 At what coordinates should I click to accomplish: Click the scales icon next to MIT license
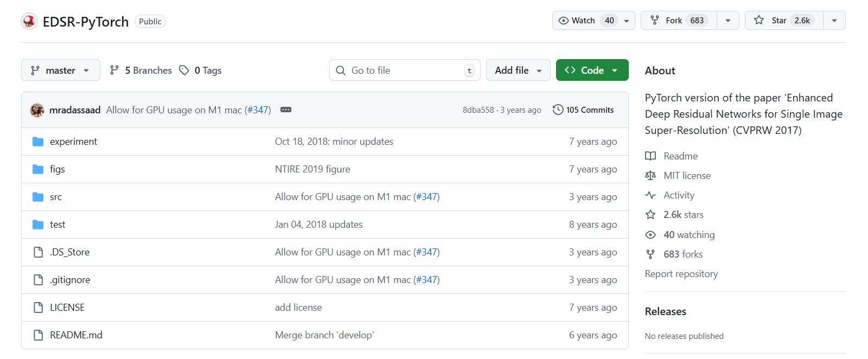pos(650,176)
